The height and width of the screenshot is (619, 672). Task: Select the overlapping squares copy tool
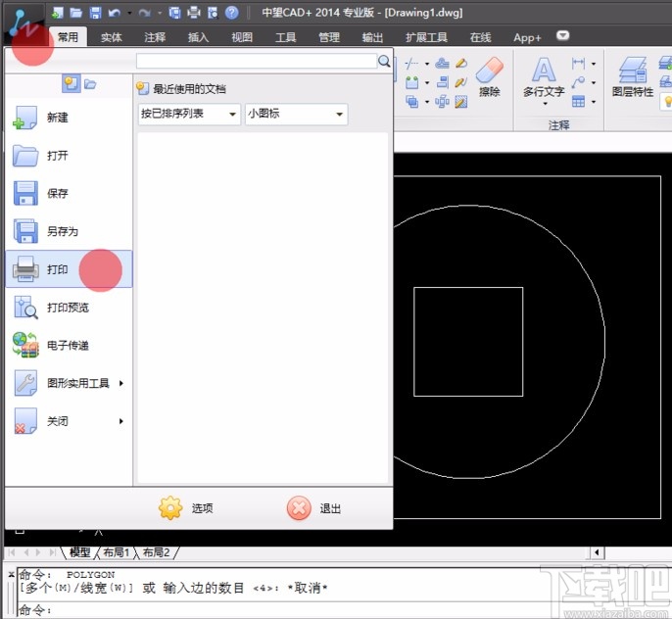(x=411, y=102)
